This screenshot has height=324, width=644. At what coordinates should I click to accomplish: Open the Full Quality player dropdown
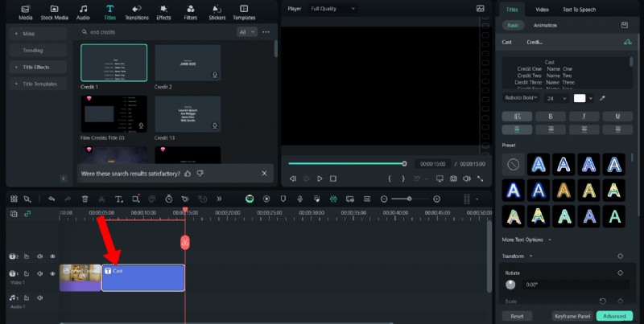coord(331,8)
